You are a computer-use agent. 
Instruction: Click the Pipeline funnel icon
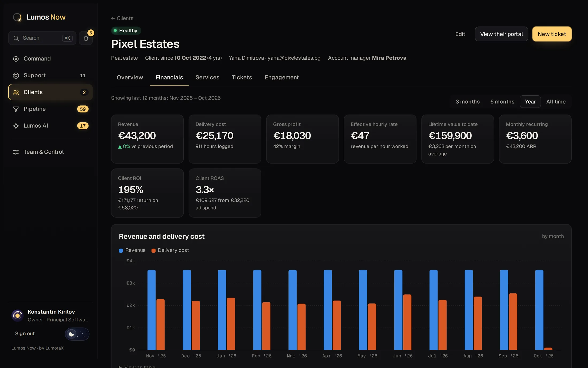(x=16, y=109)
